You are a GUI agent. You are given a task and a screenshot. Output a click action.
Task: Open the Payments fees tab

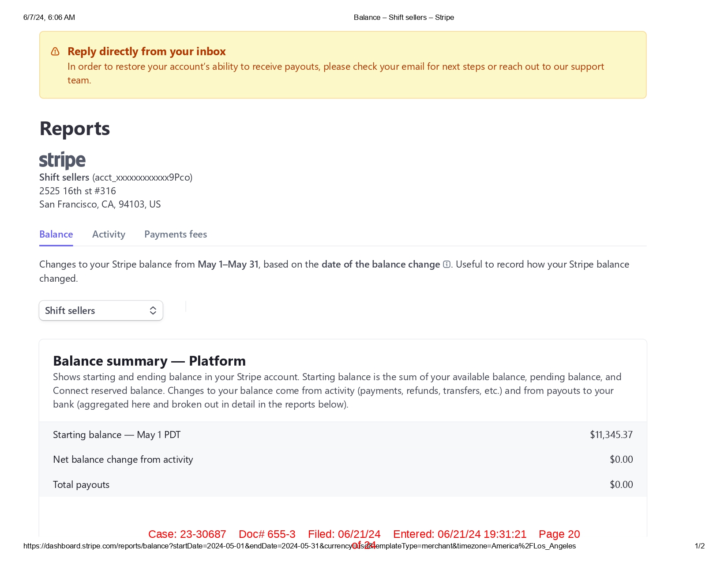point(176,234)
